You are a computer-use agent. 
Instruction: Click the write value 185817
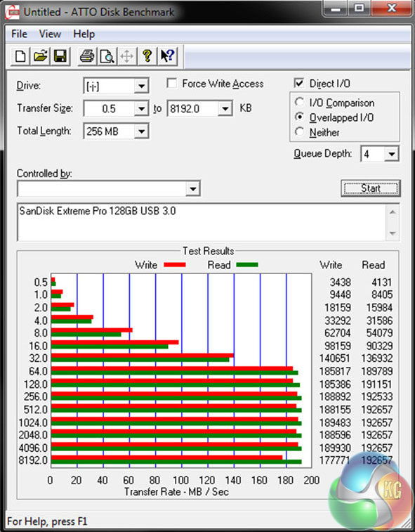click(335, 371)
